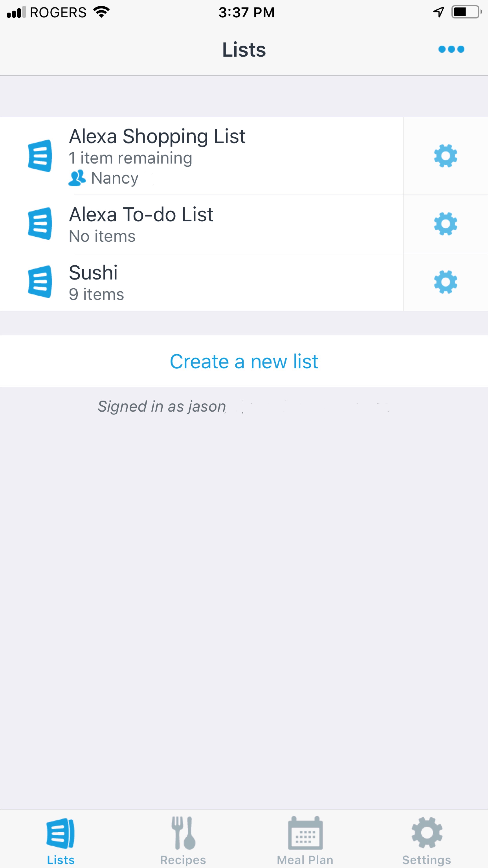Tap the 1 item remaining subtitle

coord(131,158)
